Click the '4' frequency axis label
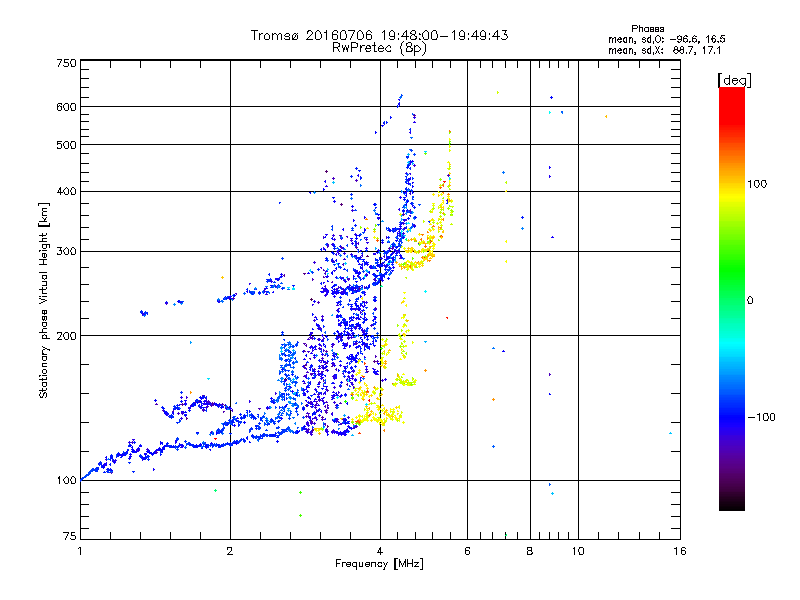 pyautogui.click(x=380, y=551)
